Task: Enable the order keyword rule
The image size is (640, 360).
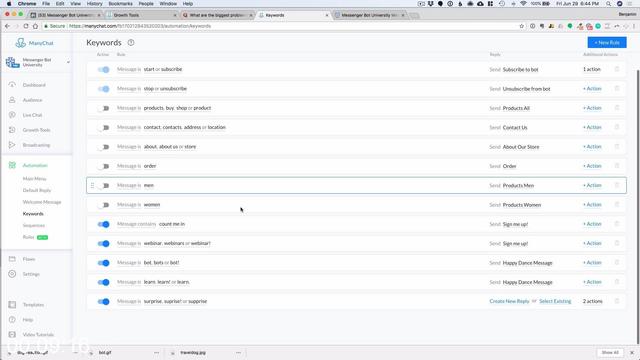Action: [103, 166]
